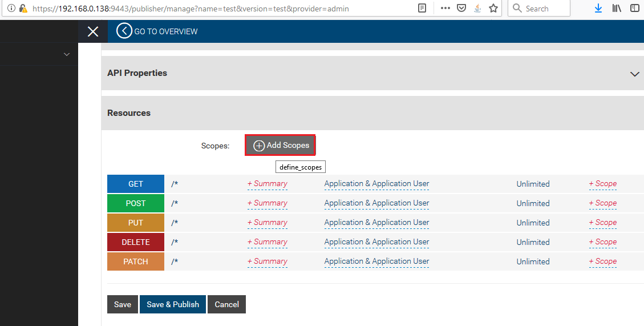Add a summary to the POST resource
644x326 pixels.
[x=267, y=203]
